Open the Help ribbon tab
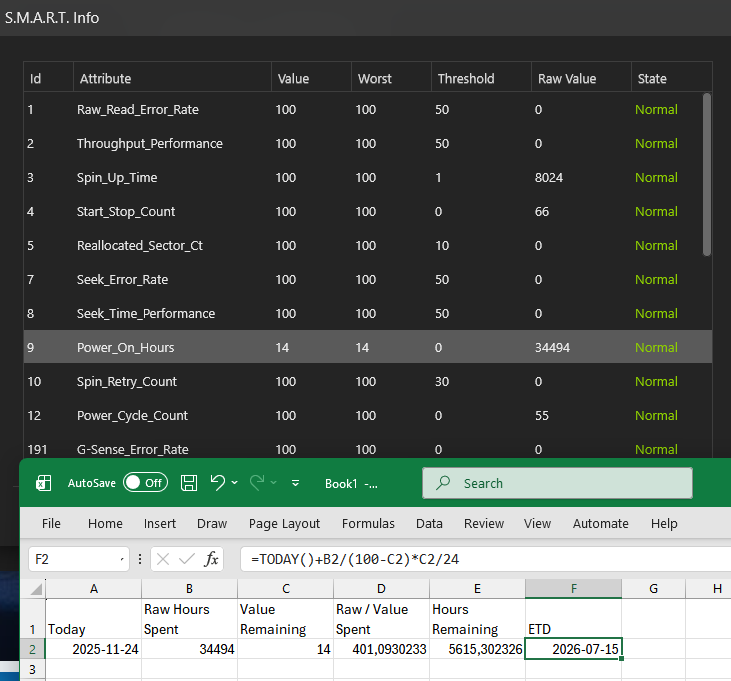The height and width of the screenshot is (681, 731). [664, 523]
